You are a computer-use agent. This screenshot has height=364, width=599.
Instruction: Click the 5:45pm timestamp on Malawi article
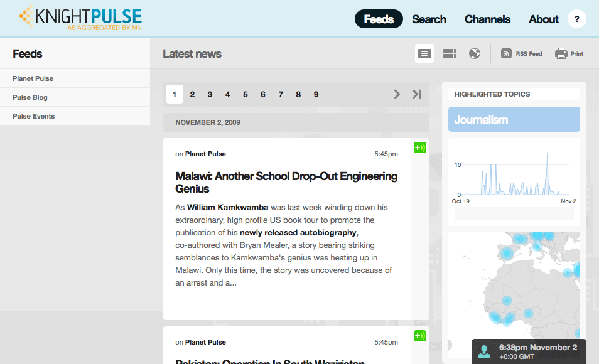pos(386,154)
